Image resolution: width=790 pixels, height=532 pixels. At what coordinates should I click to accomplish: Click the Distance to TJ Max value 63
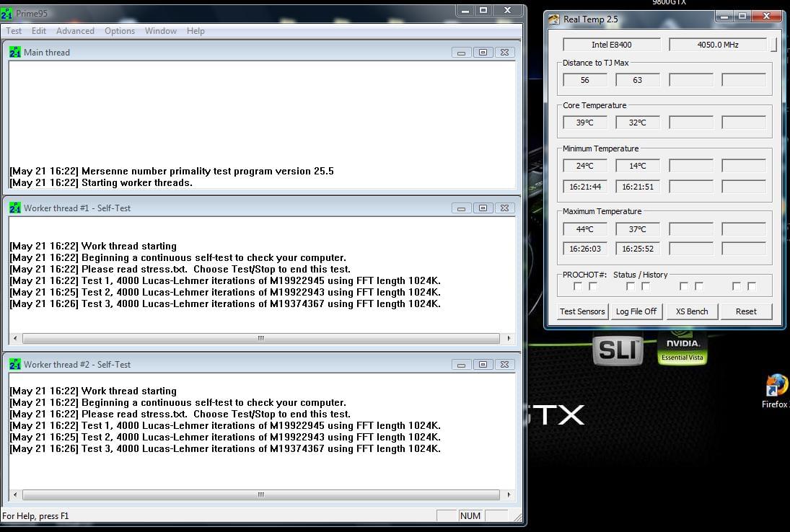pyautogui.click(x=637, y=80)
